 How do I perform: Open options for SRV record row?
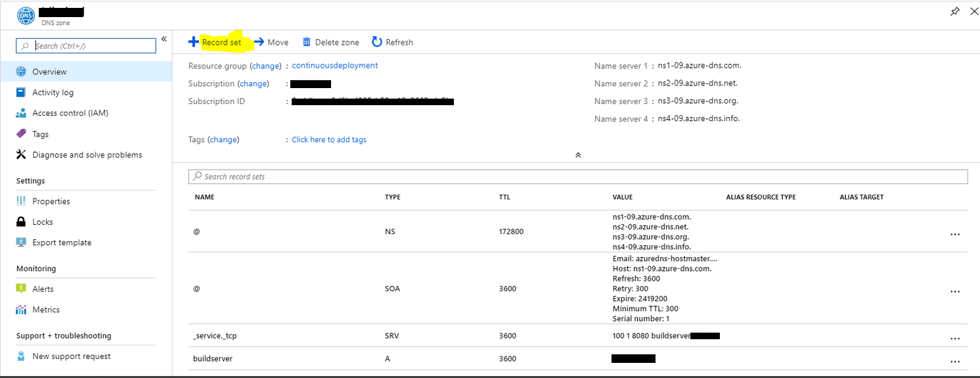(955, 339)
